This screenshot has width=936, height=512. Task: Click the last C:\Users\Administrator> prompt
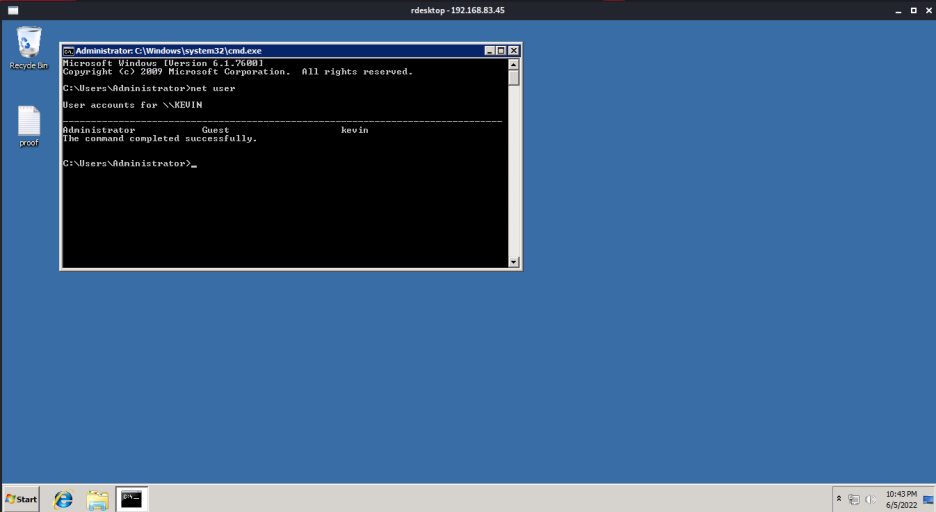(127, 163)
